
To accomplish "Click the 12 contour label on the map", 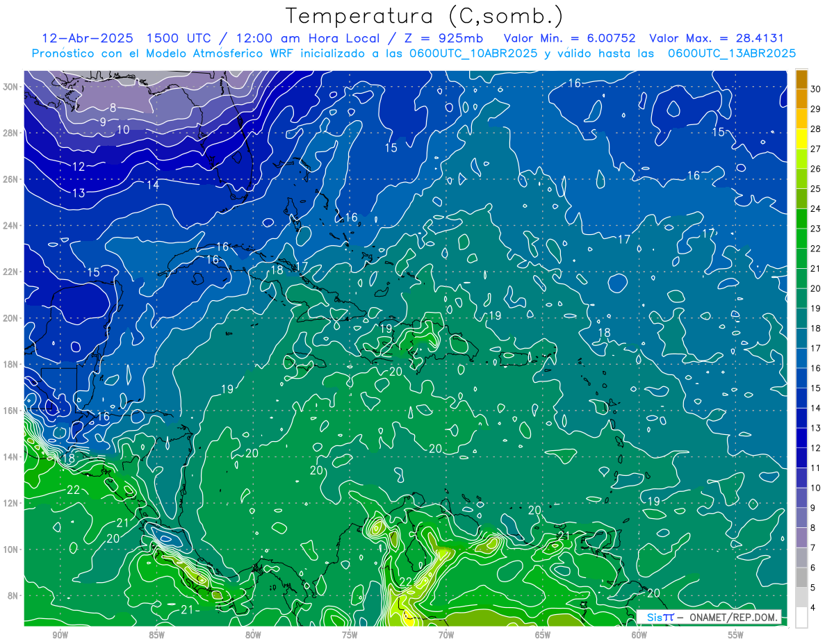I will [79, 167].
